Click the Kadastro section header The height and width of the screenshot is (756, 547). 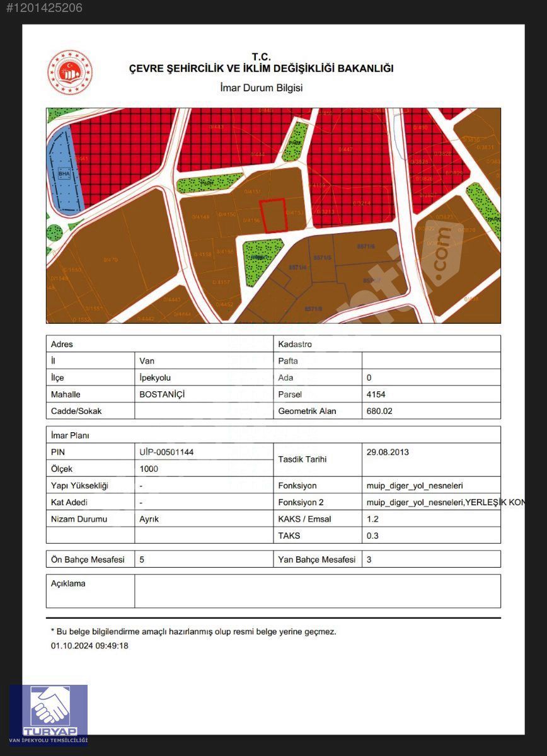[x=295, y=344]
